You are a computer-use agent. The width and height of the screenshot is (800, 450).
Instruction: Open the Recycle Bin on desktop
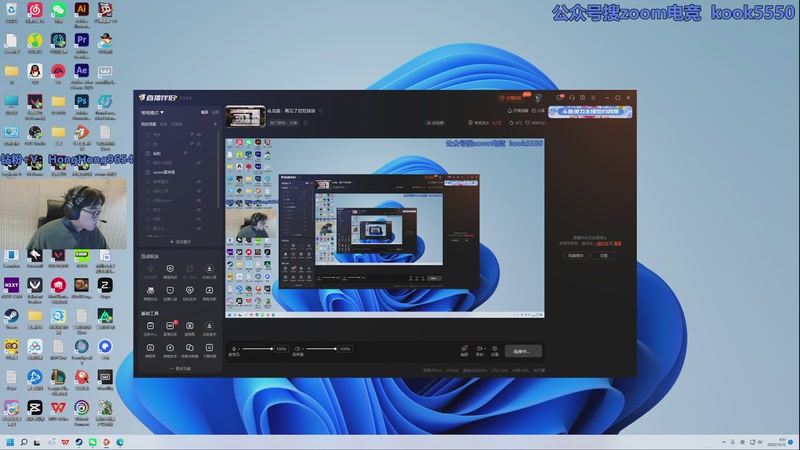point(11,10)
